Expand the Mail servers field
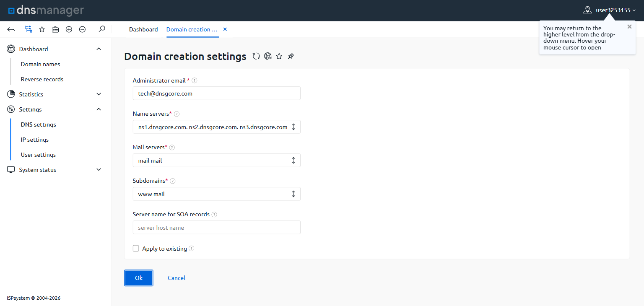 (293, 161)
